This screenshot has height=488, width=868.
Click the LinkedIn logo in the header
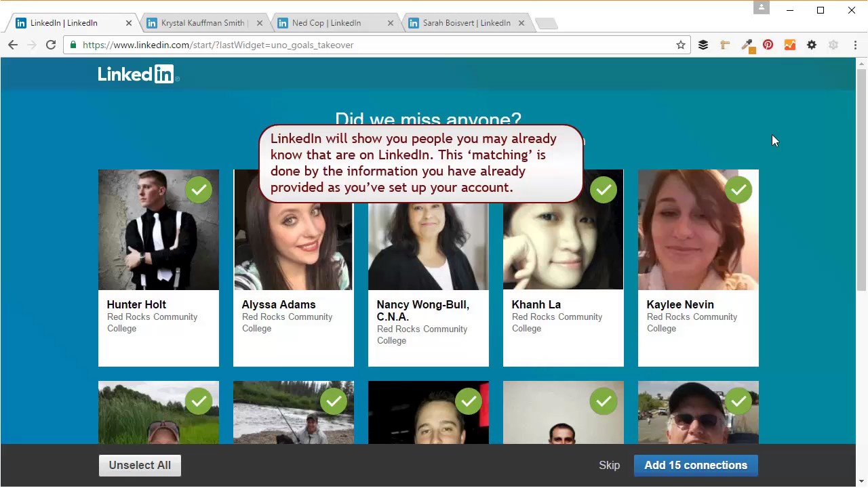click(x=138, y=74)
